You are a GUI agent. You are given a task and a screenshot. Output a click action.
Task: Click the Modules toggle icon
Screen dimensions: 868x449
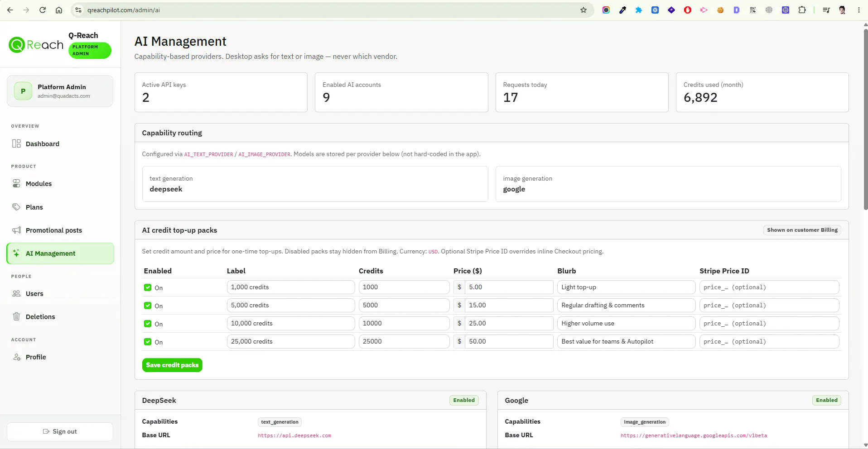pos(16,183)
